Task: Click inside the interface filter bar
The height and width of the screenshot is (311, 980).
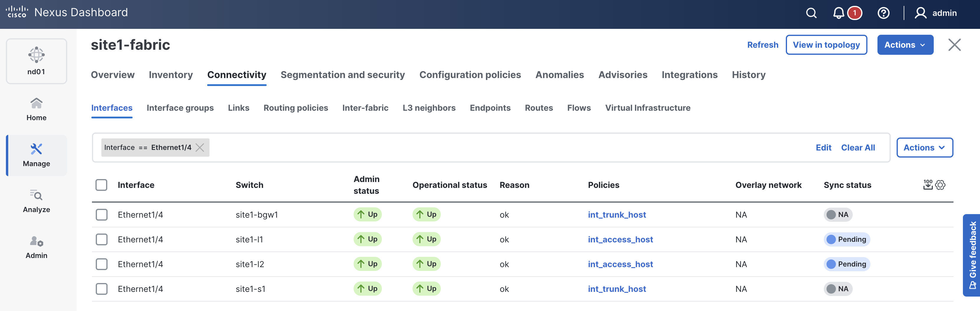Action: (x=494, y=148)
